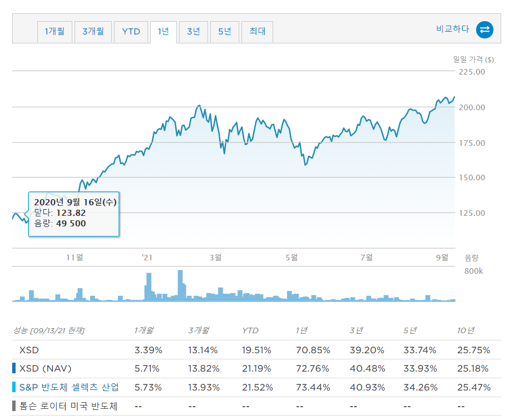519x420 pixels.
Task: Click tooltip closing price 123.82
Action: click(x=71, y=213)
